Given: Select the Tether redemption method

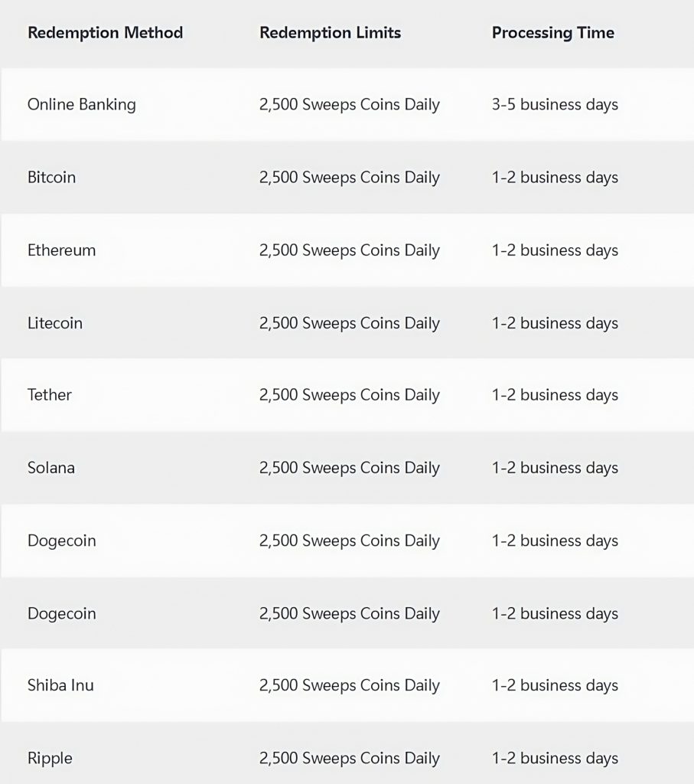Looking at the screenshot, I should pos(50,395).
